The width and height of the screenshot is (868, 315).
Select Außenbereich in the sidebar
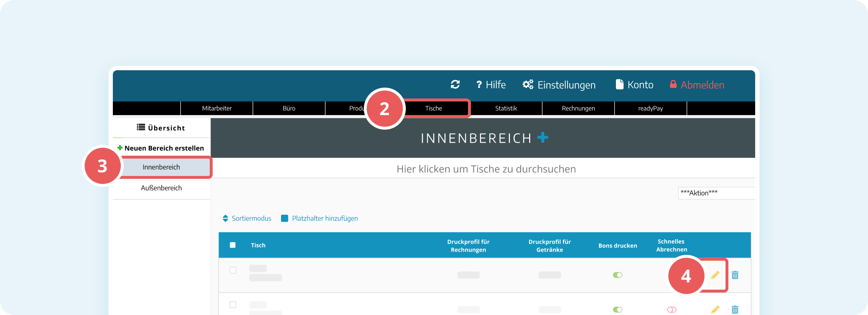click(x=161, y=188)
